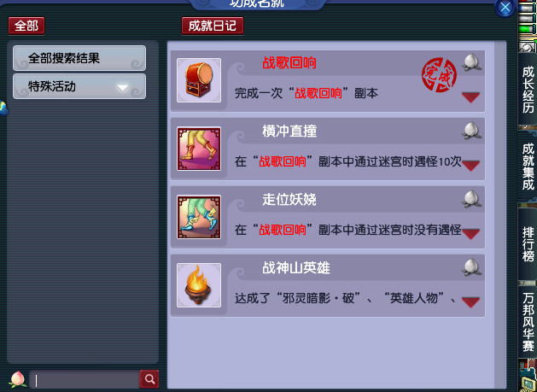
Task: Click the search magnifier icon
Action: [x=149, y=378]
